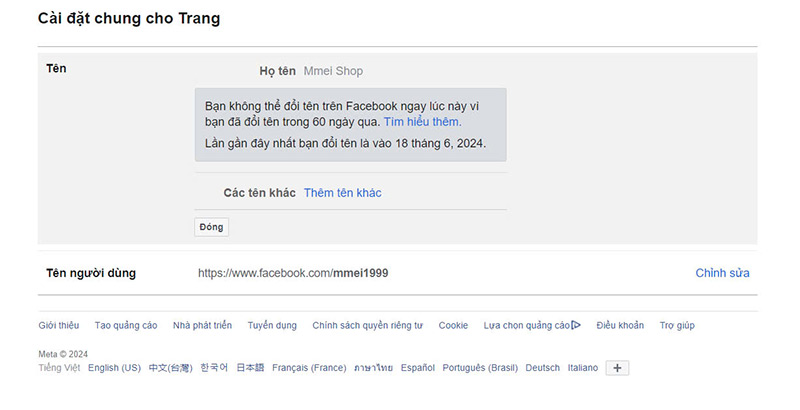Open more languages with the plus button
The width and height of the screenshot is (800, 410).
(618, 368)
